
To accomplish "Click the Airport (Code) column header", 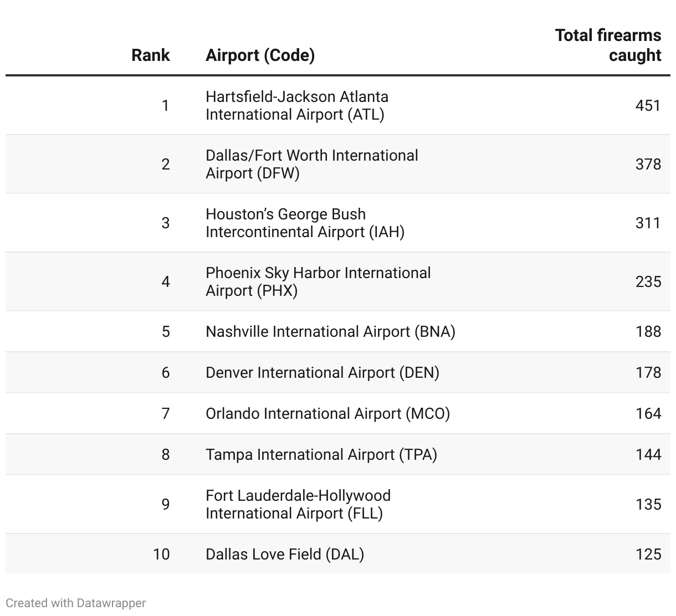I will tap(260, 55).
